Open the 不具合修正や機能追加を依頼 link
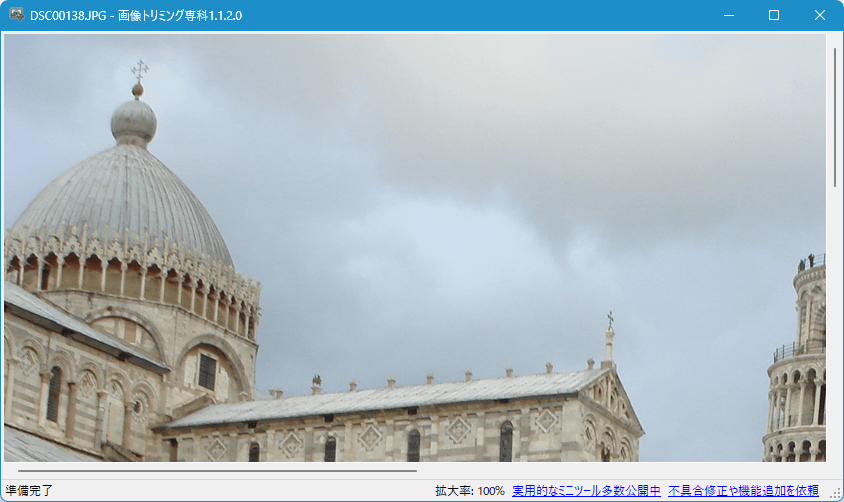The height and width of the screenshot is (502, 844). point(743,491)
